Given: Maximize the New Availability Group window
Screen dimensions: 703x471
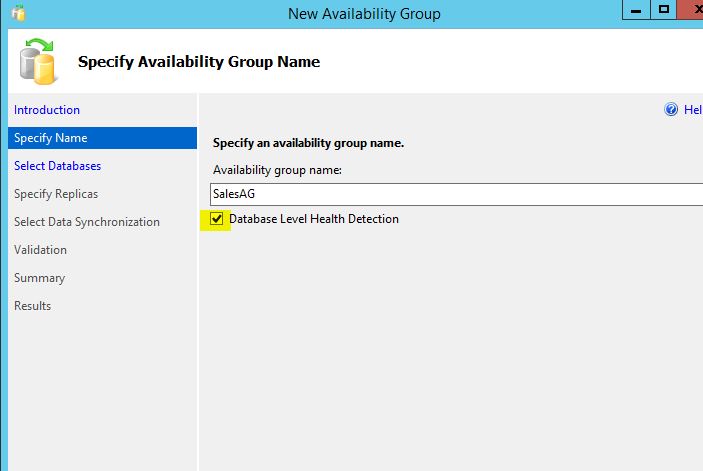Looking at the screenshot, I should [x=663, y=11].
